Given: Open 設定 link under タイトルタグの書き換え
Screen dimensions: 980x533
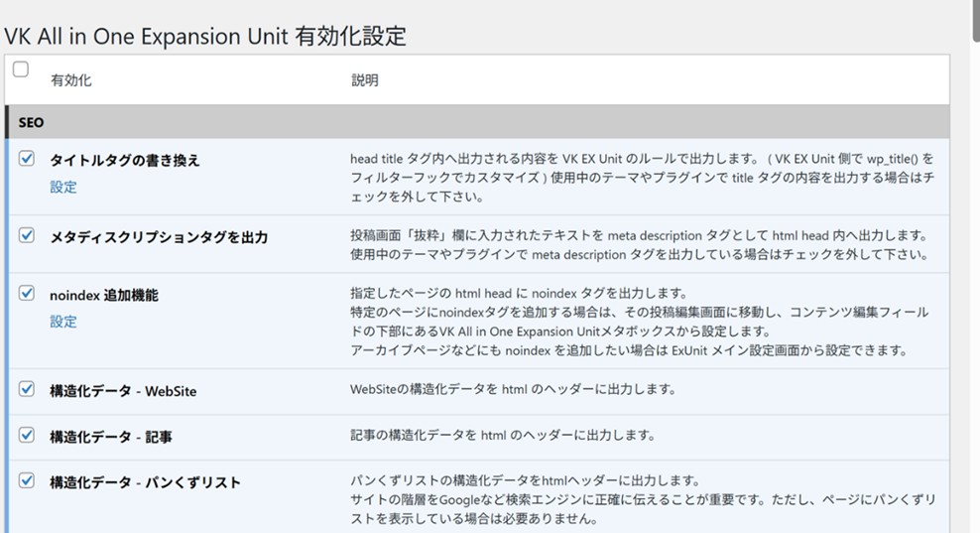Looking at the screenshot, I should click(x=63, y=187).
